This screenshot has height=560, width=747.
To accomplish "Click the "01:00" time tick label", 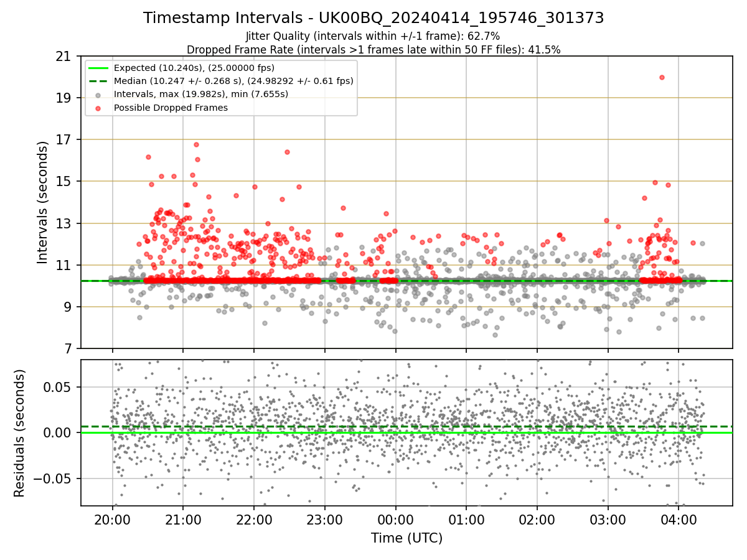I will [466, 519].
